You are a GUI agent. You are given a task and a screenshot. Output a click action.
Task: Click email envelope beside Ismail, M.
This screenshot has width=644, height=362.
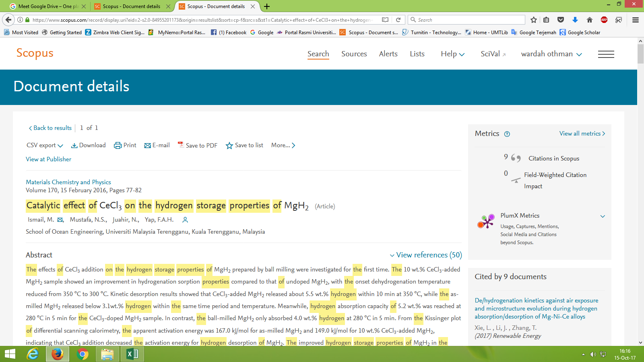[x=60, y=220]
